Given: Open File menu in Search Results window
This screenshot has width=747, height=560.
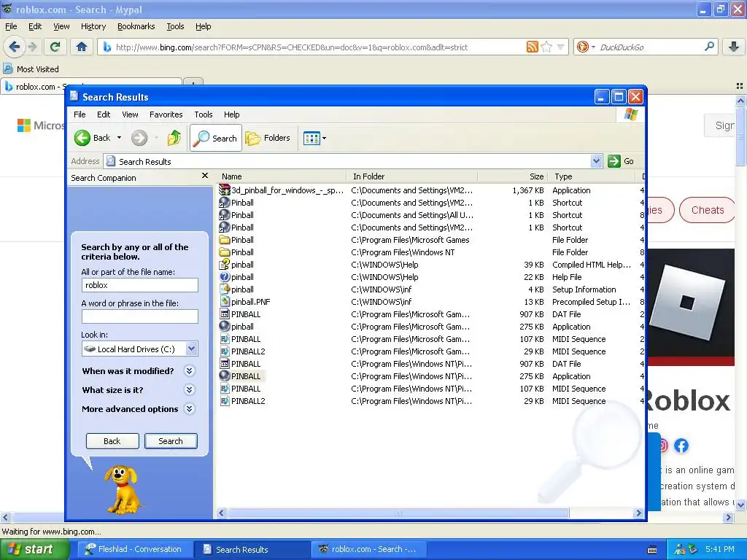Looking at the screenshot, I should [80, 114].
